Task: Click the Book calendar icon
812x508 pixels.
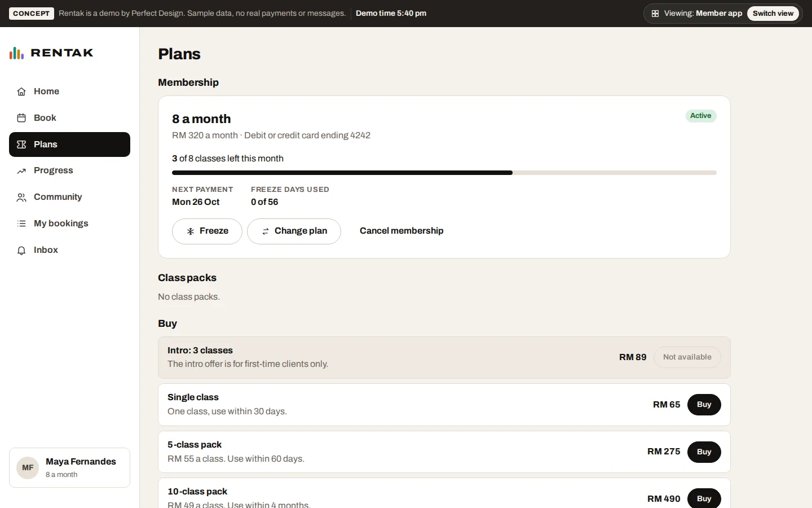Action: pyautogui.click(x=21, y=118)
